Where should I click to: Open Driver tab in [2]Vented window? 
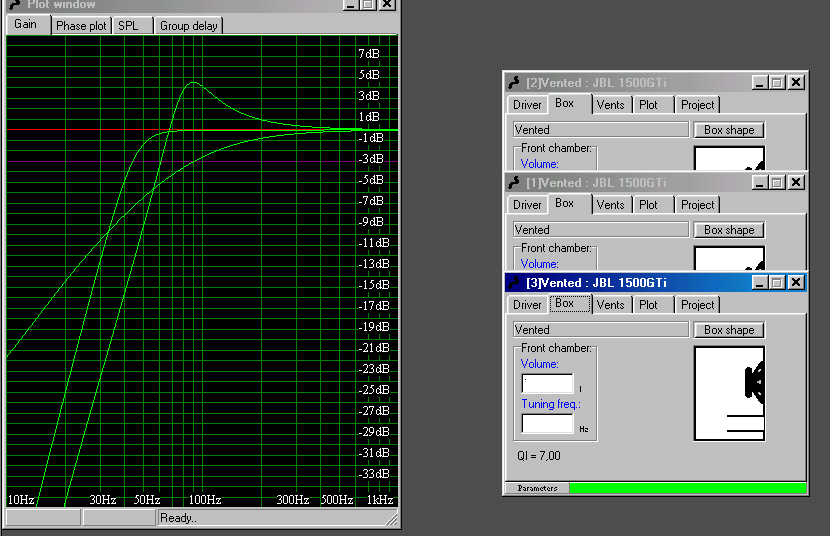pos(527,105)
